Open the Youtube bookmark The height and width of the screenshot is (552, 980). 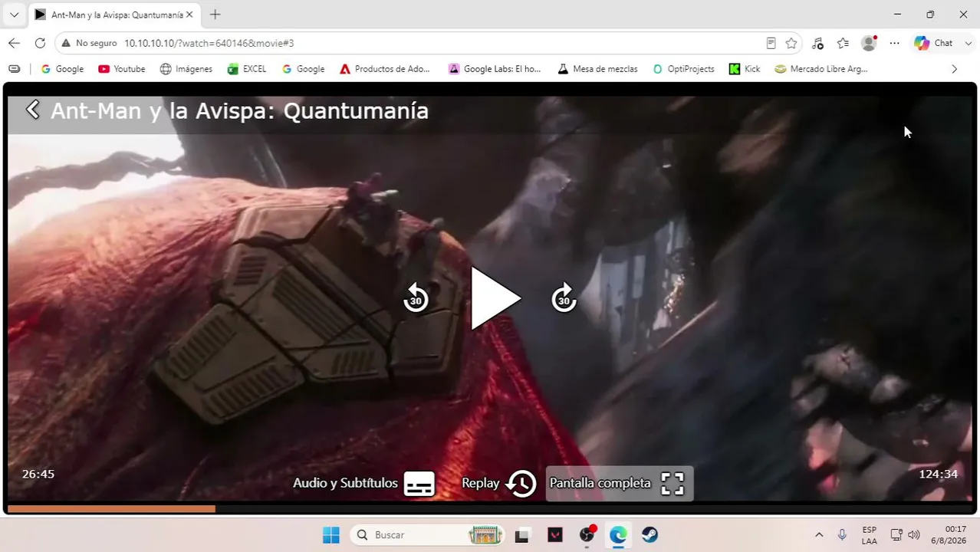pyautogui.click(x=121, y=69)
